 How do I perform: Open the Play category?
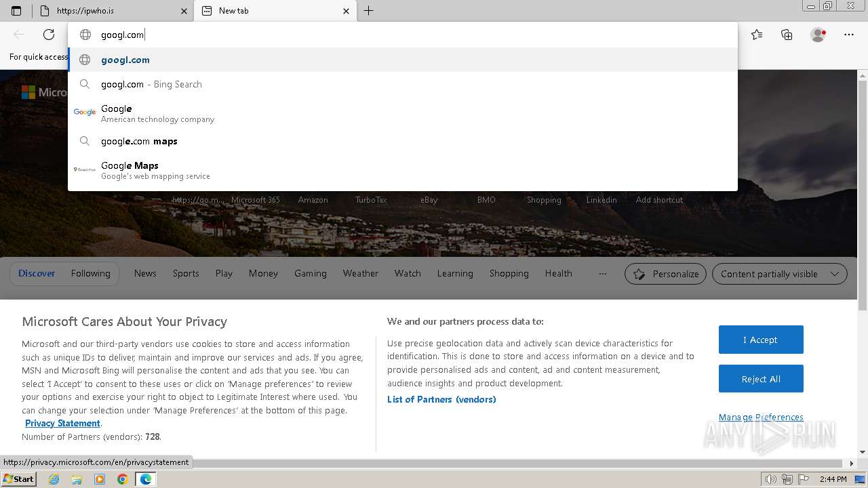point(224,273)
